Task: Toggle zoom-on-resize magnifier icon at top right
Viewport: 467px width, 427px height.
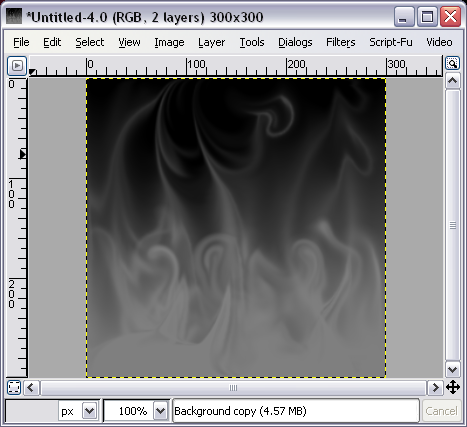Action: 452,63
